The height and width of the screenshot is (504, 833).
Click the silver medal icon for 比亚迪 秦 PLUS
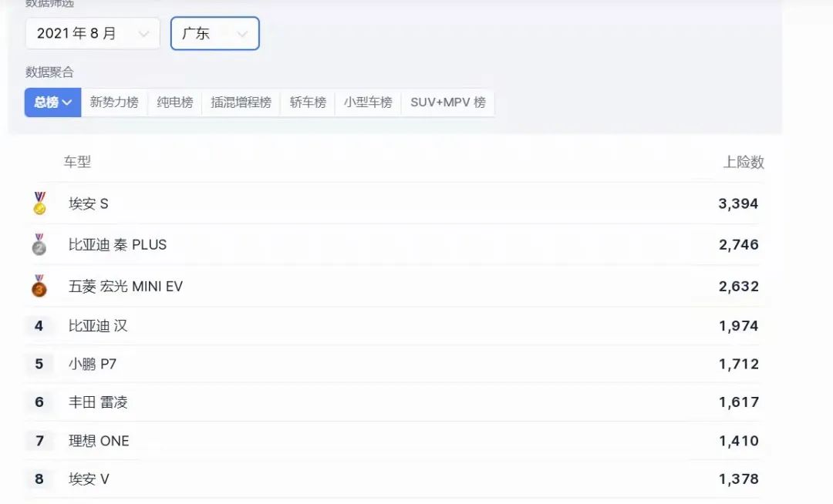39,244
